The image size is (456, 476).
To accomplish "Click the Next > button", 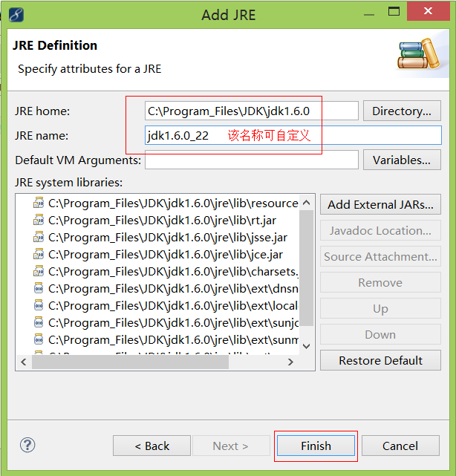I will (231, 446).
